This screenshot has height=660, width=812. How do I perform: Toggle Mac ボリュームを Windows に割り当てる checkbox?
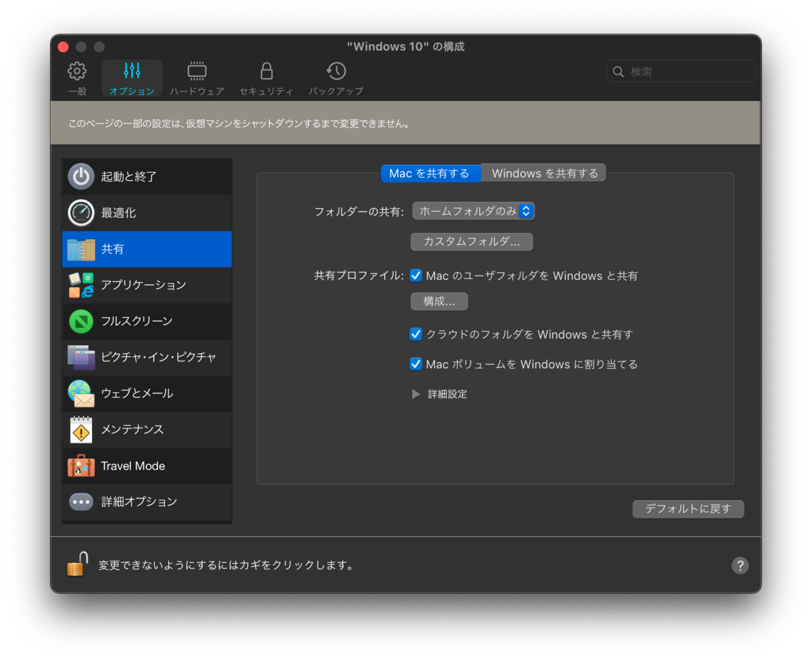coord(416,364)
